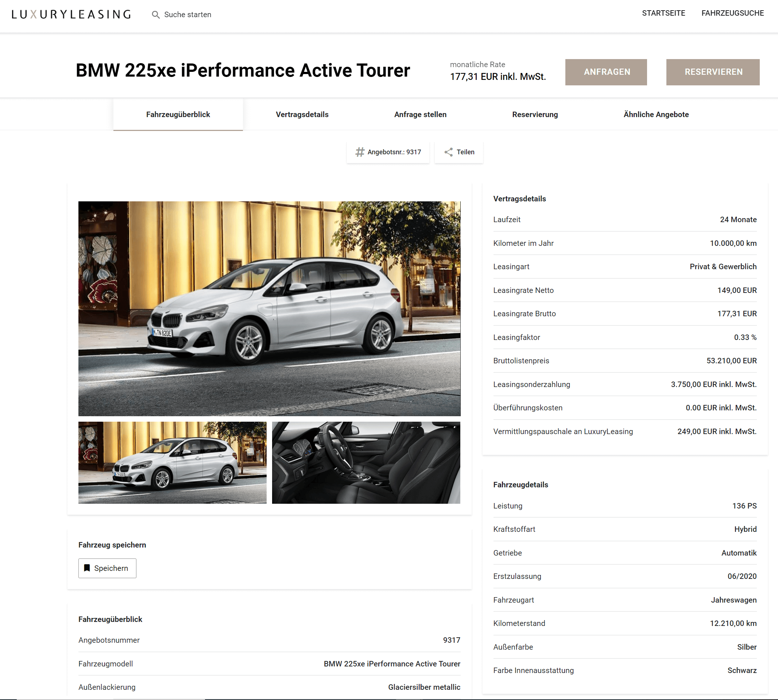Viewport: 778px width, 700px height.
Task: Click the Leistung value 136 PS
Action: [x=744, y=506]
